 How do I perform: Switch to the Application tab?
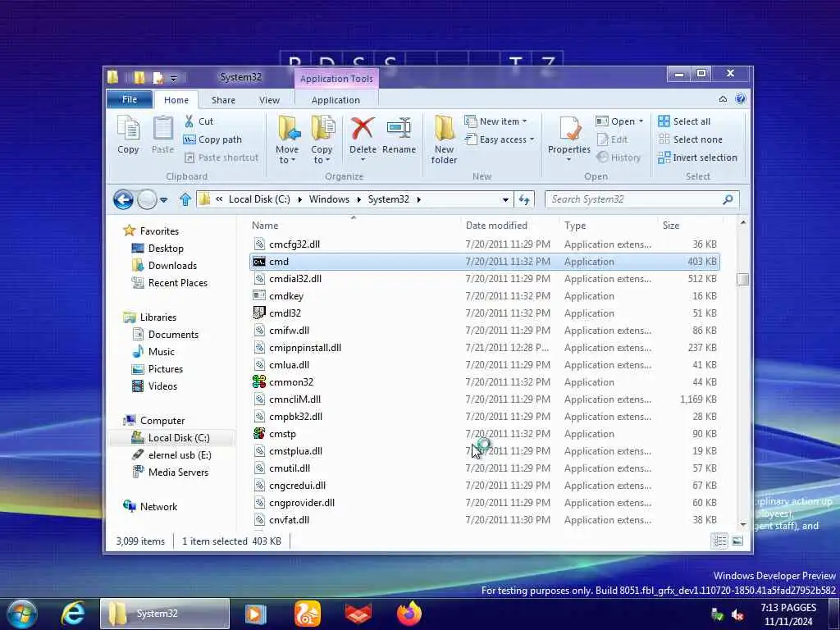point(336,100)
